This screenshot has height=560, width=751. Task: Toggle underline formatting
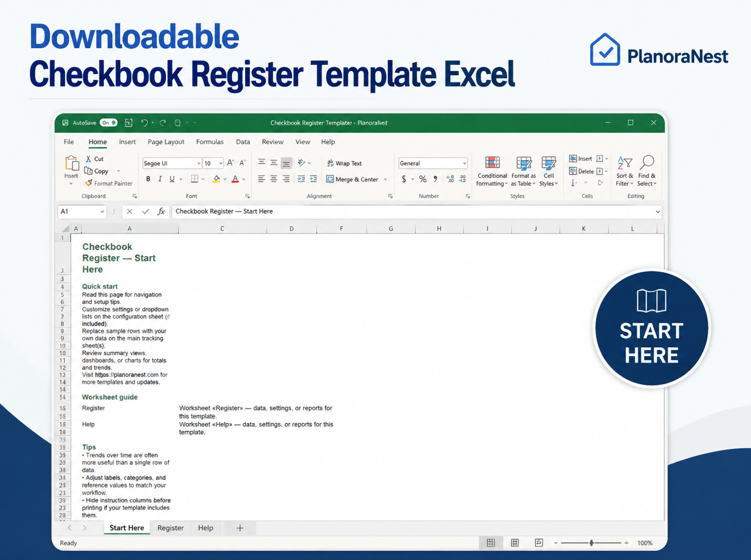tap(172, 179)
